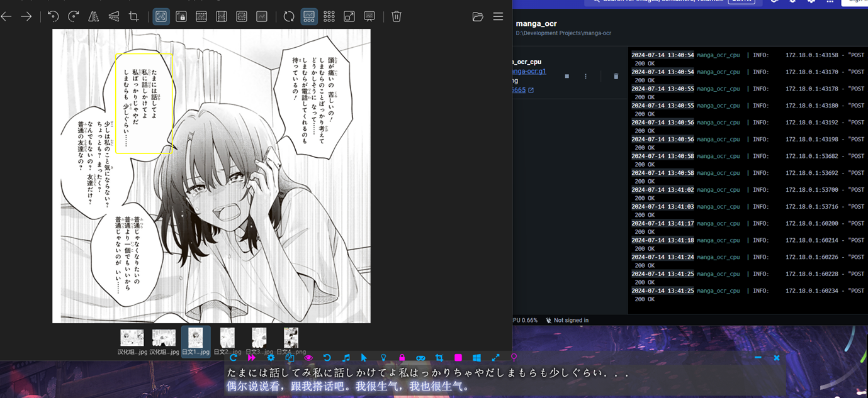Go to the next image with the forward arrow

(x=26, y=16)
